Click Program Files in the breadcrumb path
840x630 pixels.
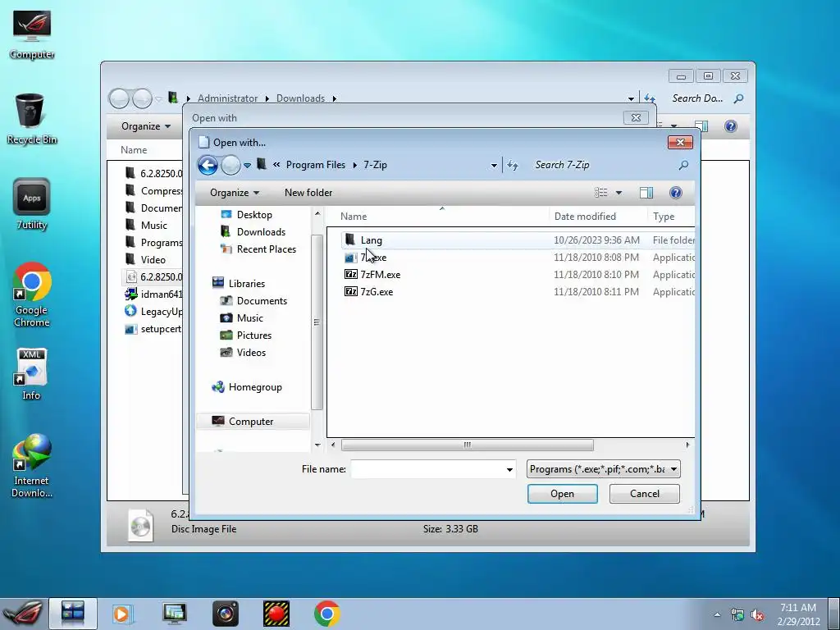pyautogui.click(x=316, y=165)
